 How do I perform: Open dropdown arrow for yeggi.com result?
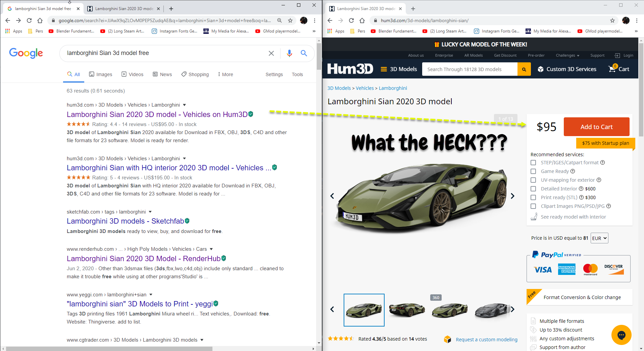coord(151,295)
